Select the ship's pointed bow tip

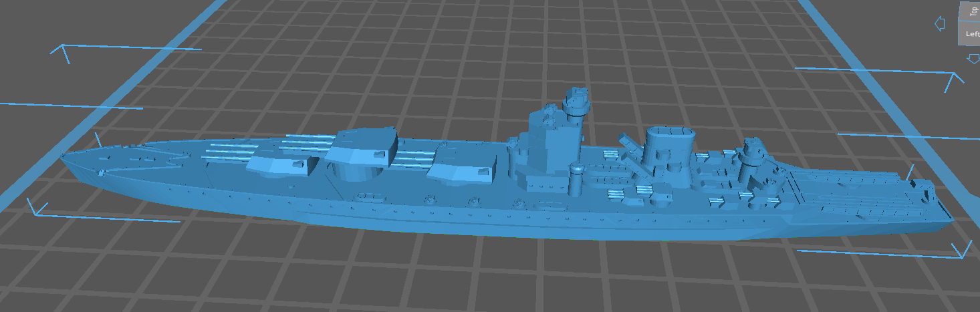tap(64, 158)
